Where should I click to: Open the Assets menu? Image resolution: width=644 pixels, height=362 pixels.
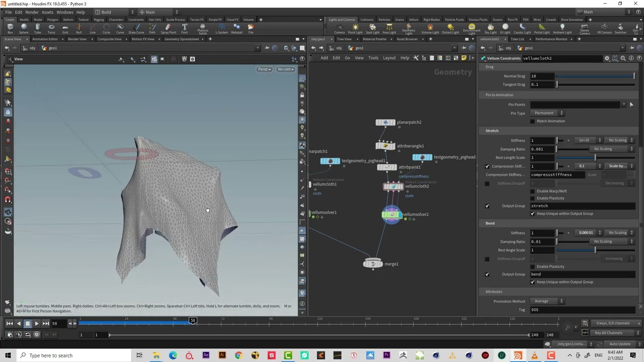(x=47, y=12)
